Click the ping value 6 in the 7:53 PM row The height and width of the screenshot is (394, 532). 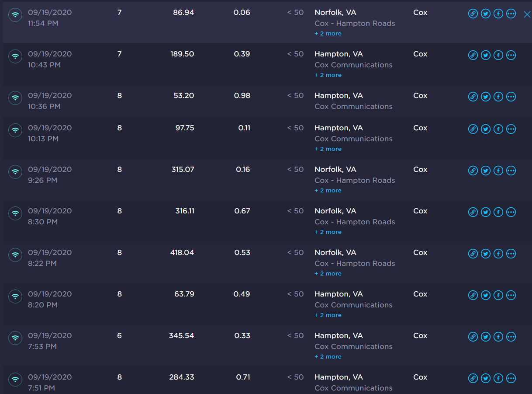(120, 335)
